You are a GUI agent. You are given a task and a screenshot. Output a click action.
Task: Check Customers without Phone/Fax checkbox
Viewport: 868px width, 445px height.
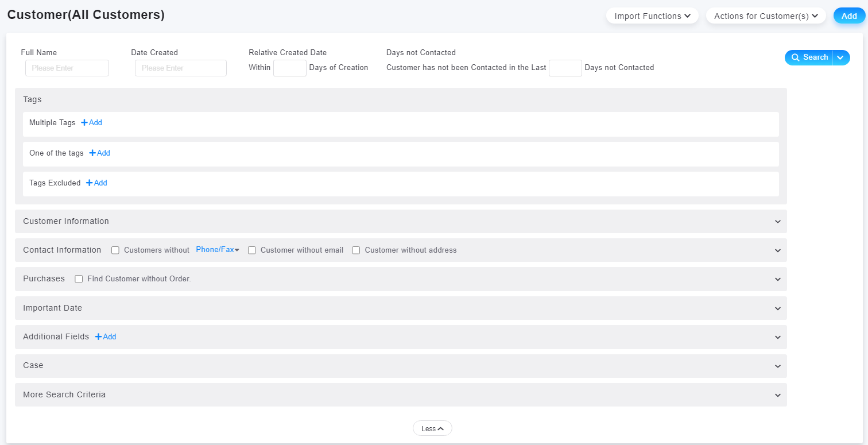click(115, 250)
